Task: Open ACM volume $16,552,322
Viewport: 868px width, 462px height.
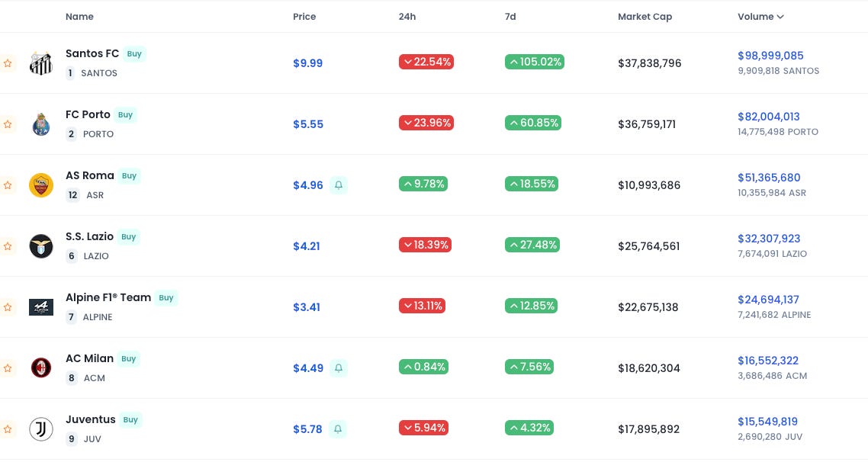Action: click(x=768, y=360)
